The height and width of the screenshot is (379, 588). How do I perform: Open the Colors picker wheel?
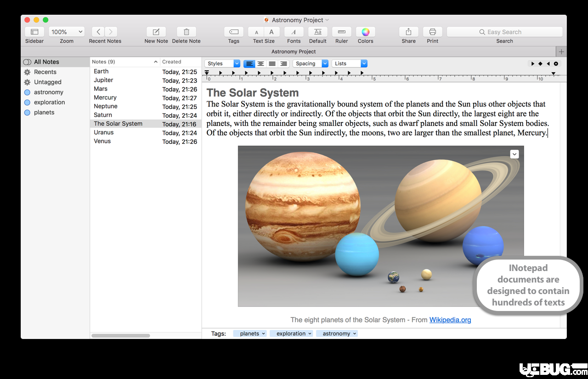tap(366, 32)
